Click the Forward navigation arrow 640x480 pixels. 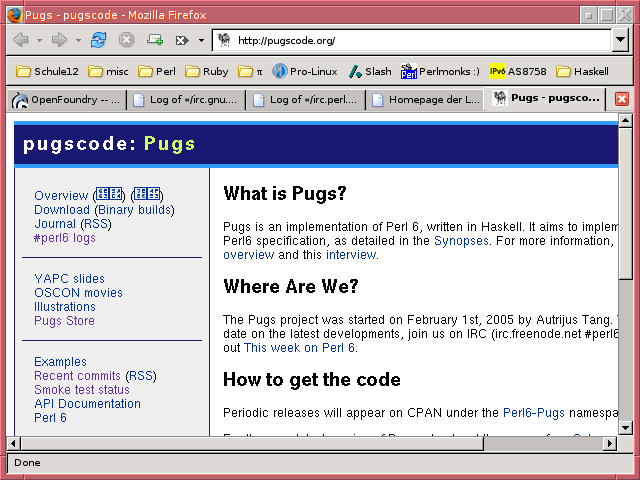pos(59,40)
